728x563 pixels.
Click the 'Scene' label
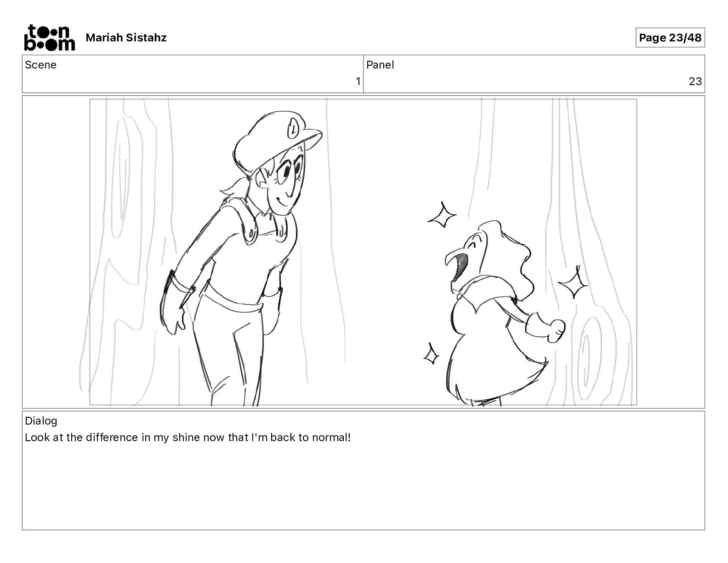coord(40,65)
